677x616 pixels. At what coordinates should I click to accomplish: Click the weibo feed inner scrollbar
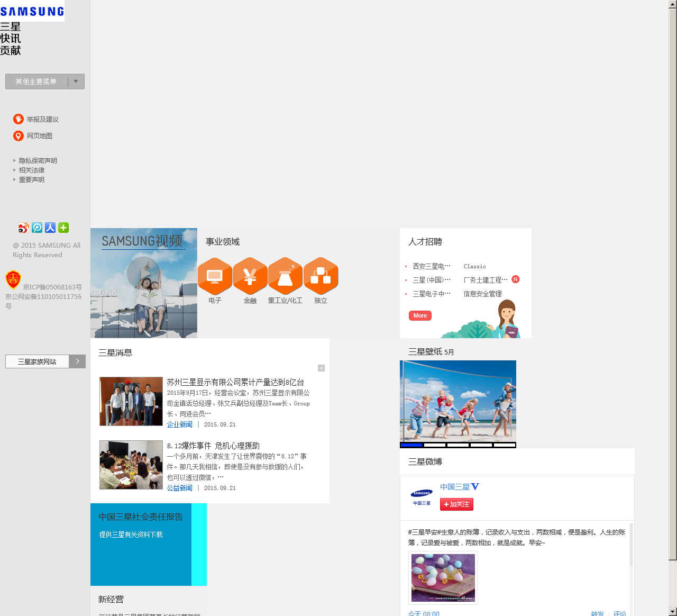(x=631, y=545)
